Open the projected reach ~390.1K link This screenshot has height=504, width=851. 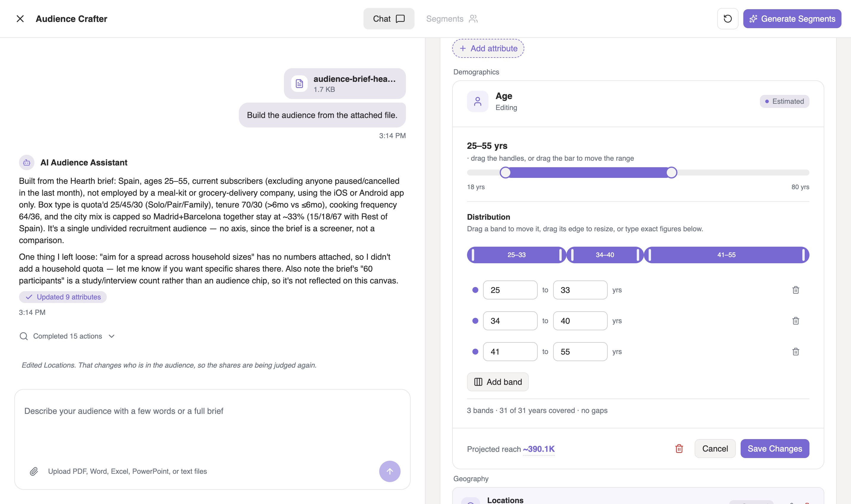click(539, 449)
